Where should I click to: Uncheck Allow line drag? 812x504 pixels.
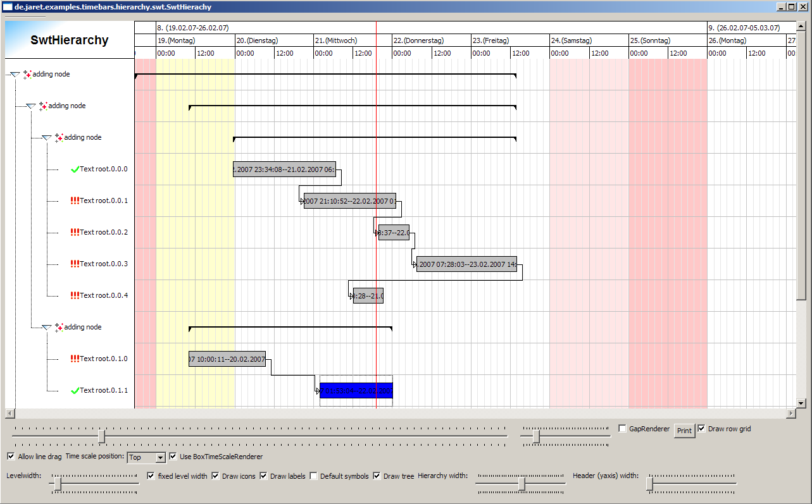pyautogui.click(x=11, y=457)
